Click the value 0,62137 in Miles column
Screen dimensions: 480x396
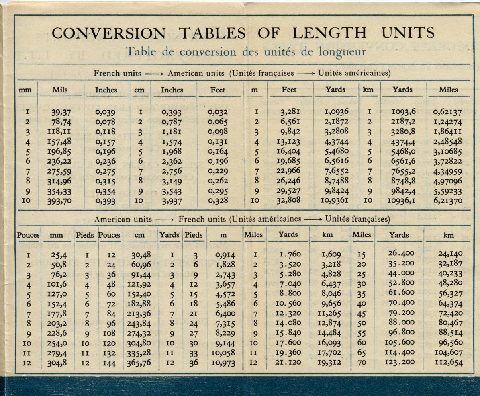447,112
